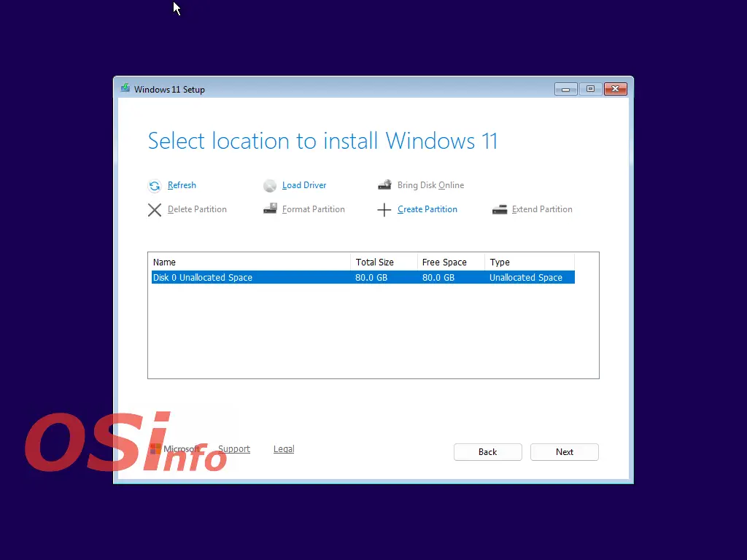Click the Bring Disk Online drive icon

tap(384, 185)
